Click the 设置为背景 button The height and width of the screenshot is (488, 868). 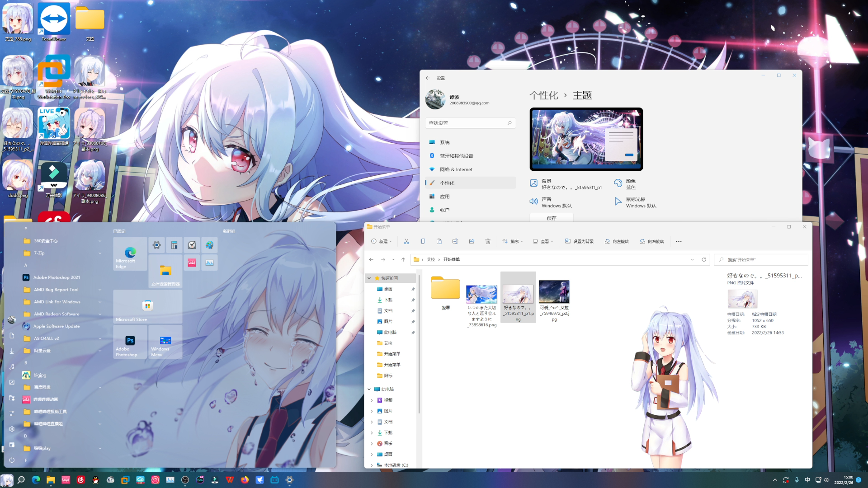(579, 241)
